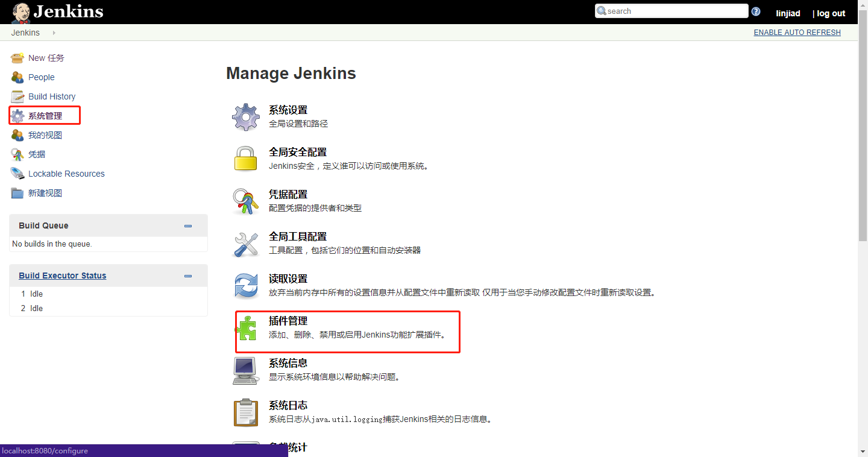Image resolution: width=868 pixels, height=457 pixels.
Task: Click the log out link
Action: coord(831,13)
